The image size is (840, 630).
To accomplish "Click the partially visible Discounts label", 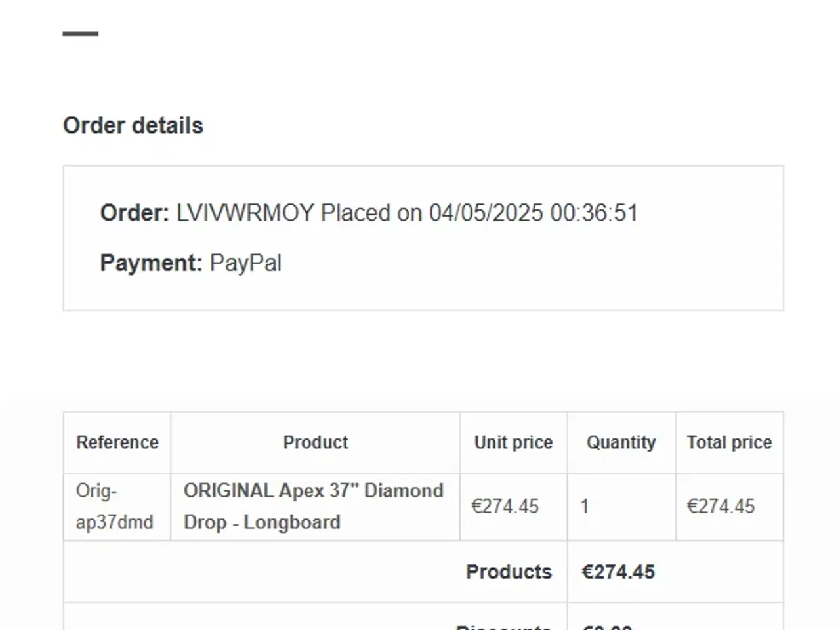I will 503,626.
